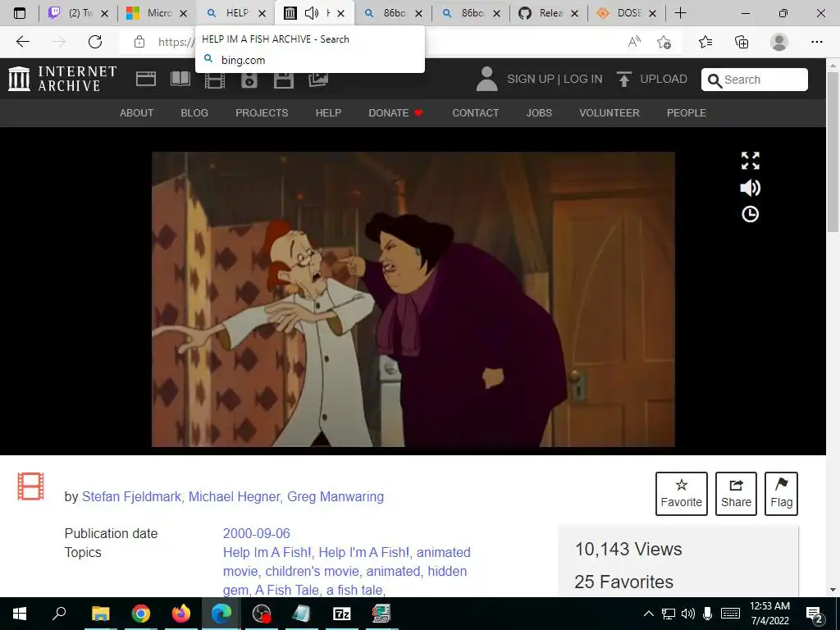840x630 pixels.
Task: Open Chrome from the taskbar
Action: pos(141,614)
